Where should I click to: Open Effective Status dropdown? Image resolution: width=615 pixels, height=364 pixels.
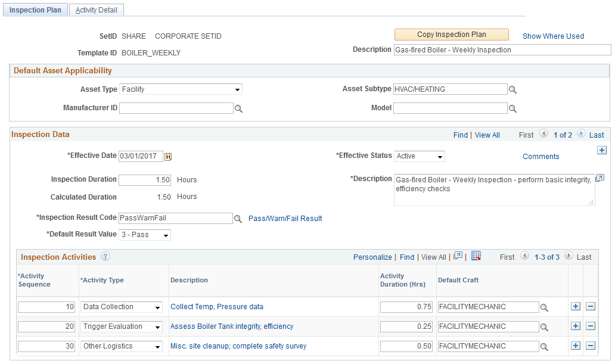click(x=420, y=156)
